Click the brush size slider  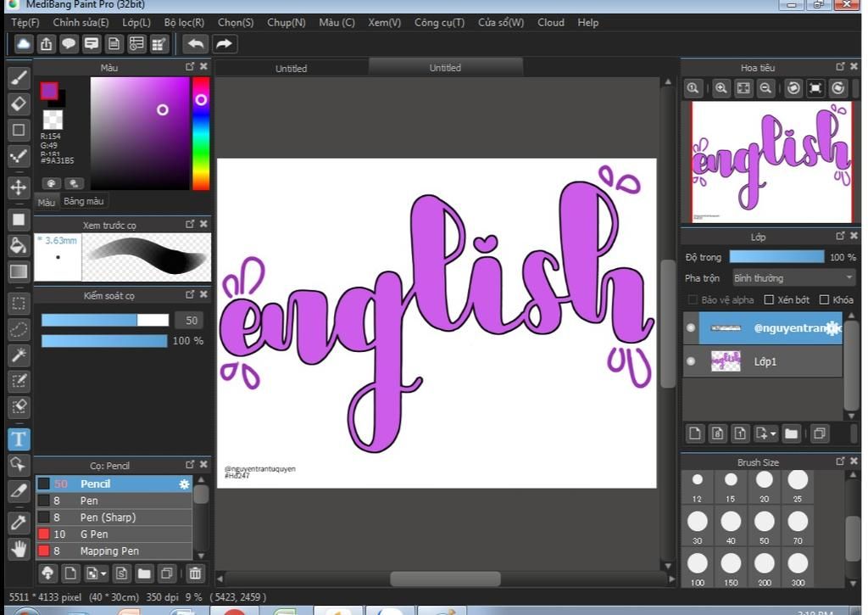click(105, 320)
